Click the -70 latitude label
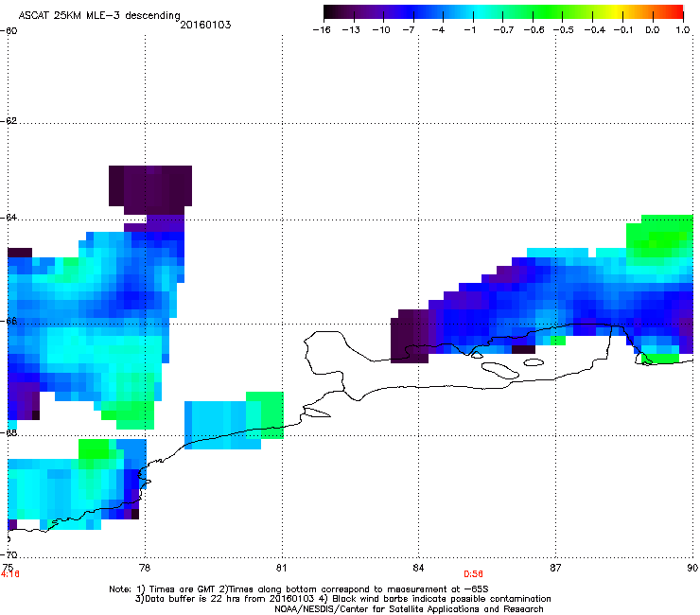The width and height of the screenshot is (700, 615). [x=9, y=555]
